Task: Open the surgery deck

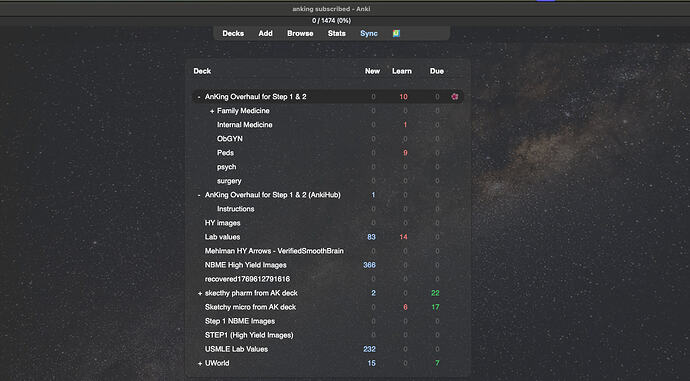Action: [229, 181]
